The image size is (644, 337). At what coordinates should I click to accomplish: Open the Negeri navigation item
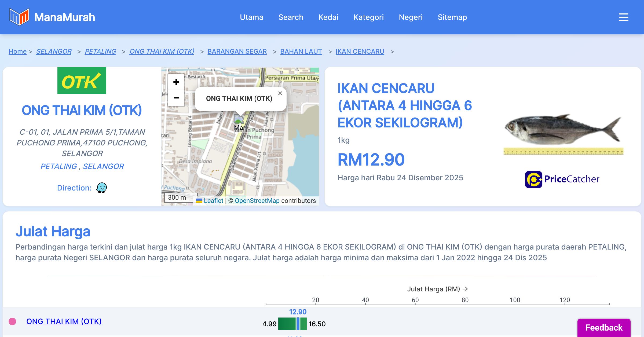click(411, 17)
